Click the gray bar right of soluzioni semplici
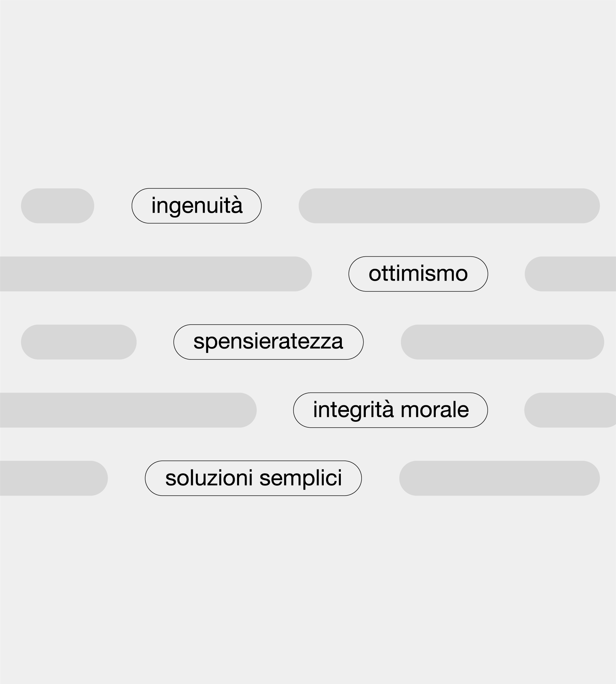Viewport: 616px width, 684px height. [x=499, y=478]
